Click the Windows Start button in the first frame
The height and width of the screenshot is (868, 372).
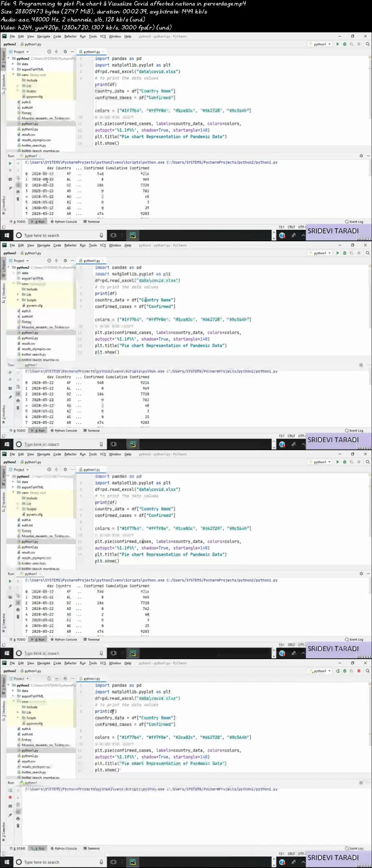click(7, 235)
